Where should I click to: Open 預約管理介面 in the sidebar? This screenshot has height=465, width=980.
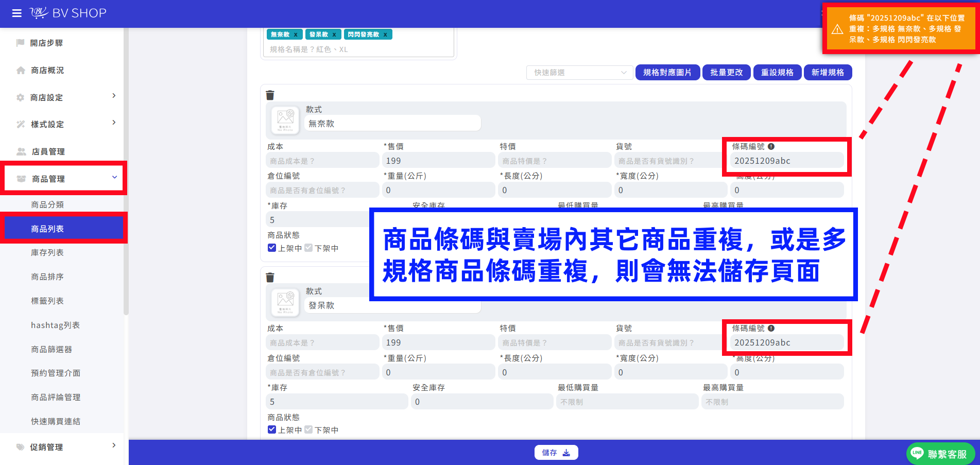coord(56,373)
